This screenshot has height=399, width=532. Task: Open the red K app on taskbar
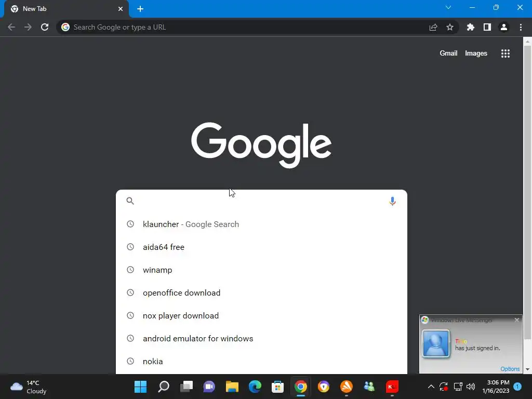(x=392, y=387)
